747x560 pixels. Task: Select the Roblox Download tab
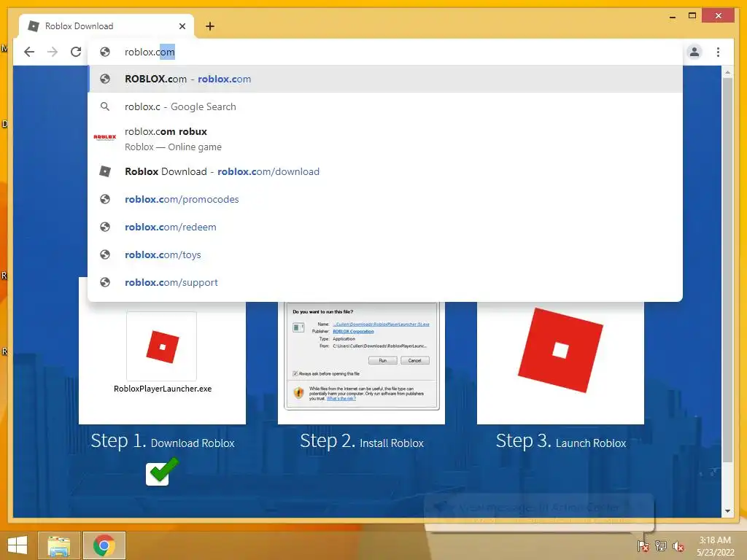point(107,26)
